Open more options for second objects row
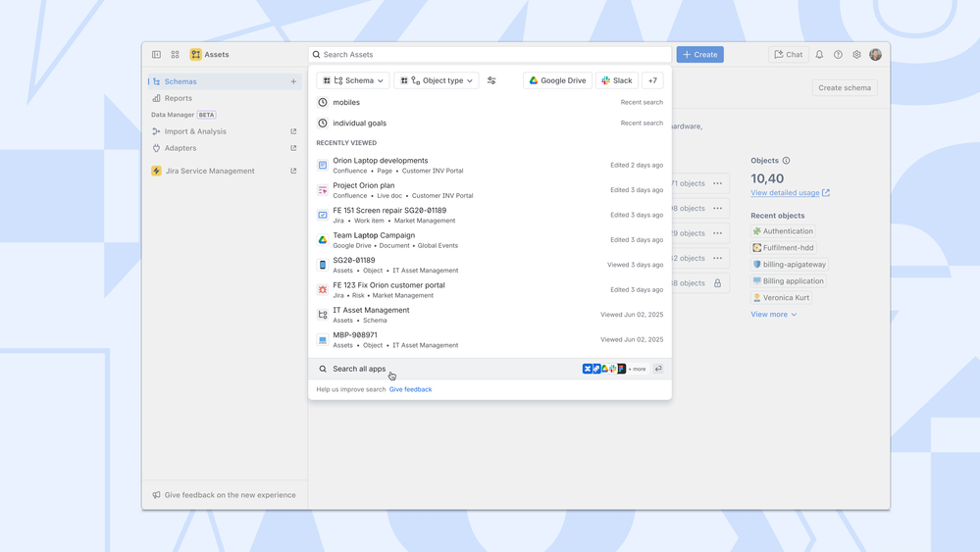 [x=717, y=208]
